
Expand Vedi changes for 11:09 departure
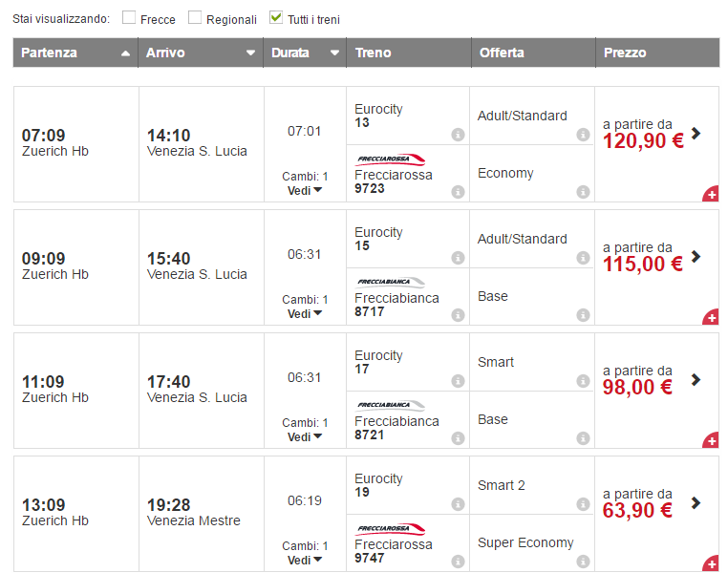(305, 436)
